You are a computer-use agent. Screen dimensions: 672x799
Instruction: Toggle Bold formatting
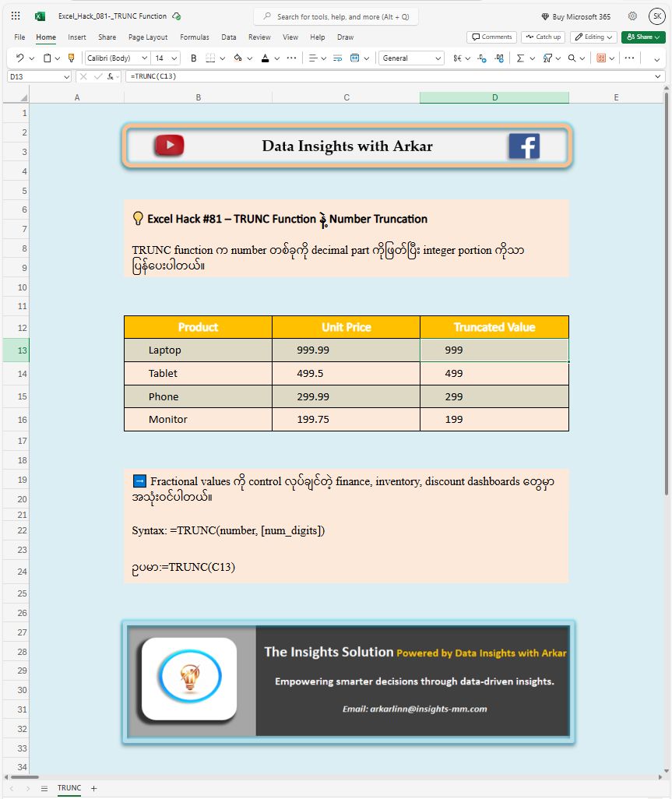[194, 58]
